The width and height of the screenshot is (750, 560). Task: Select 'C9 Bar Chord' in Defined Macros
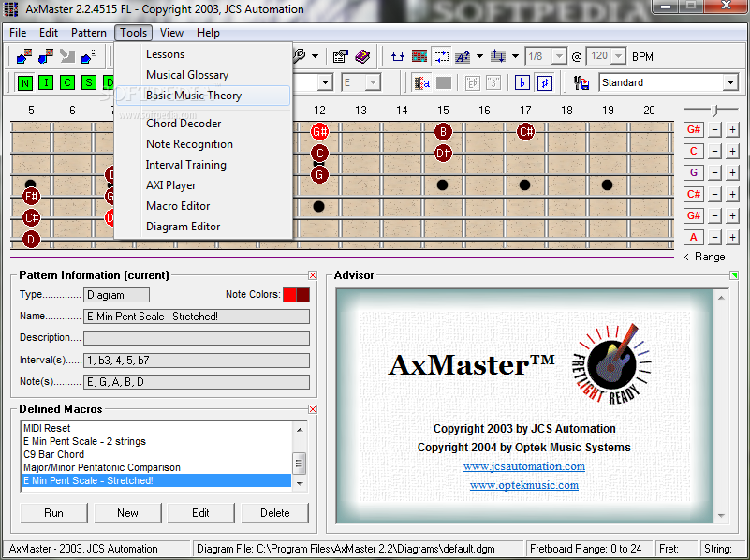pyautogui.click(x=54, y=454)
